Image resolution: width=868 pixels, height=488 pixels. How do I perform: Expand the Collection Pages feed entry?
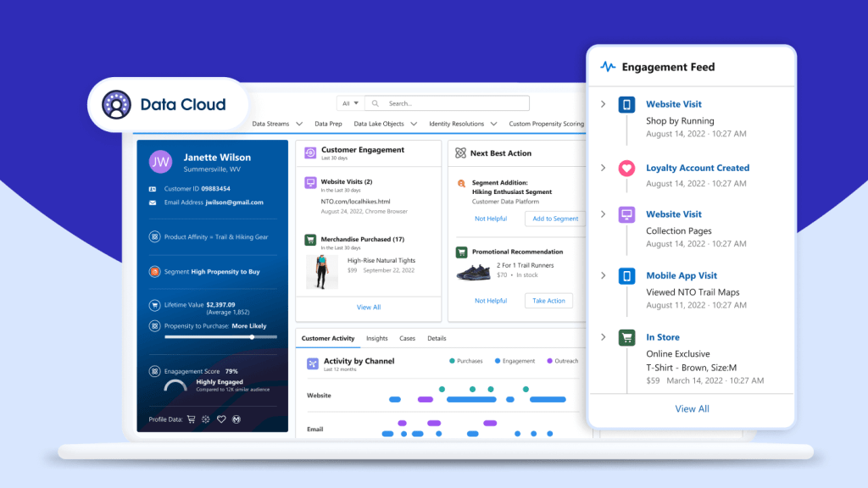point(604,214)
